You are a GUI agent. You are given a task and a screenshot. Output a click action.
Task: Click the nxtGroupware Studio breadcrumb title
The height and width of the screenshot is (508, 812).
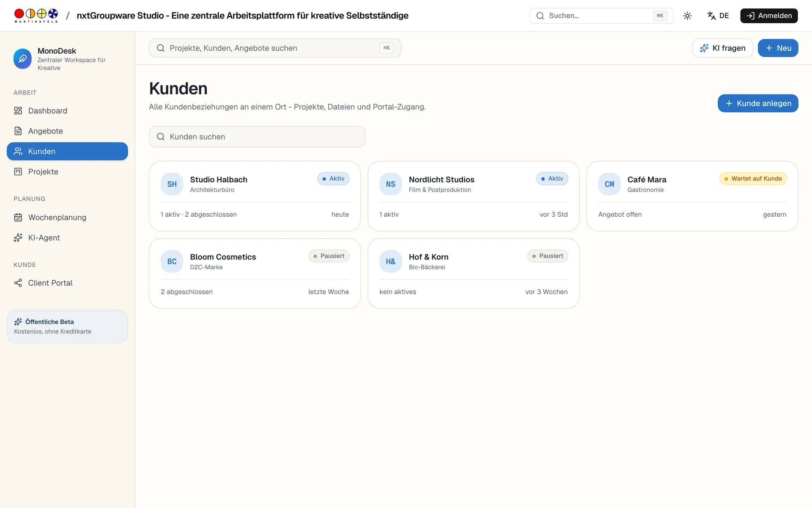[x=242, y=16]
